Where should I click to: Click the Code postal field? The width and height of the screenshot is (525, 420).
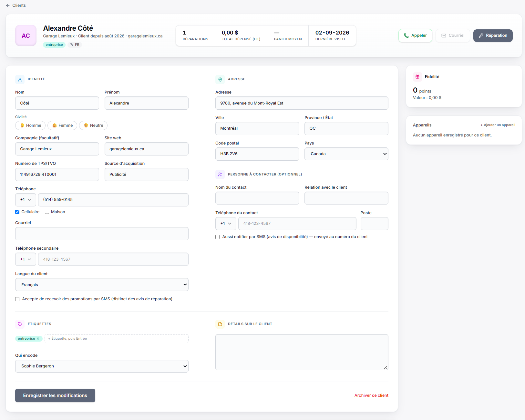[257, 154]
